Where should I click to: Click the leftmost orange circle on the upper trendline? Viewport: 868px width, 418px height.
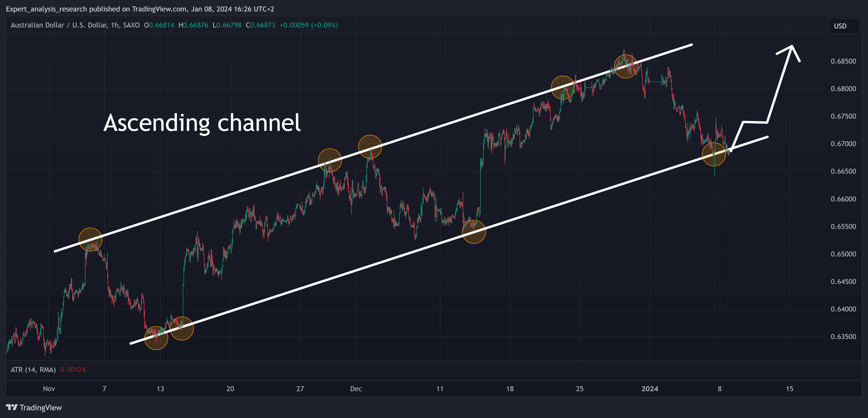(90, 239)
